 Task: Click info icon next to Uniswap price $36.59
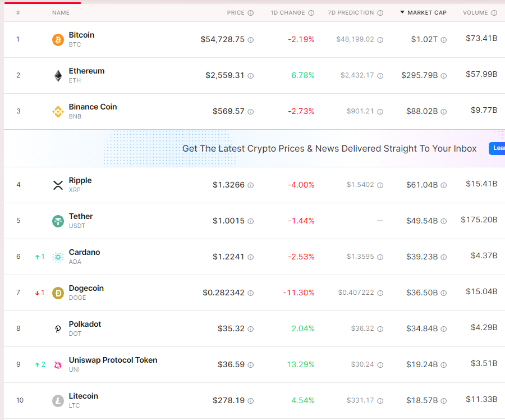251,365
